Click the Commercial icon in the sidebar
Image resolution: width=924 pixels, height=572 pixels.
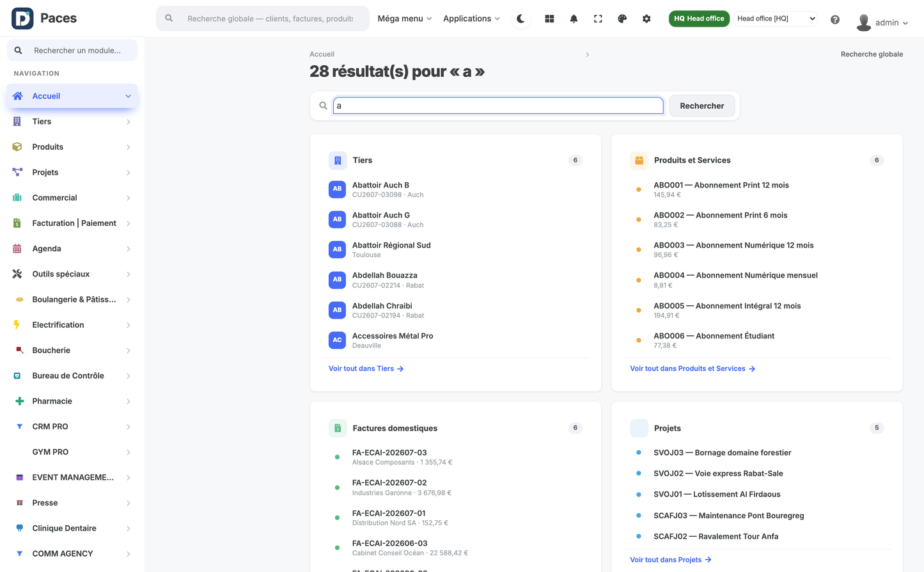click(17, 198)
